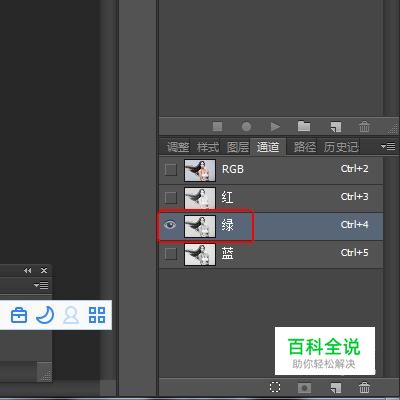Switch to the 样式 tab
Screen dimensions: 400x400
[x=208, y=147]
